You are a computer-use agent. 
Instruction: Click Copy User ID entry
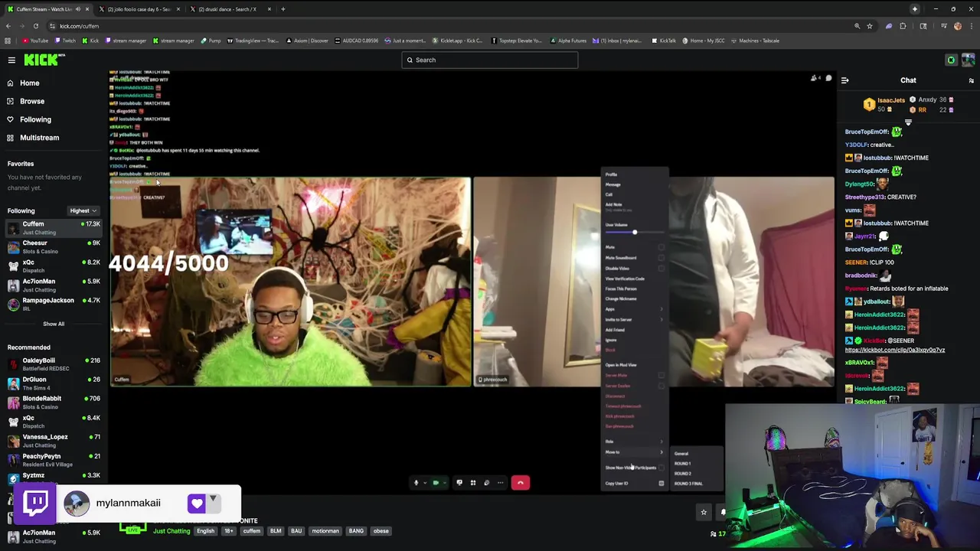(635, 484)
